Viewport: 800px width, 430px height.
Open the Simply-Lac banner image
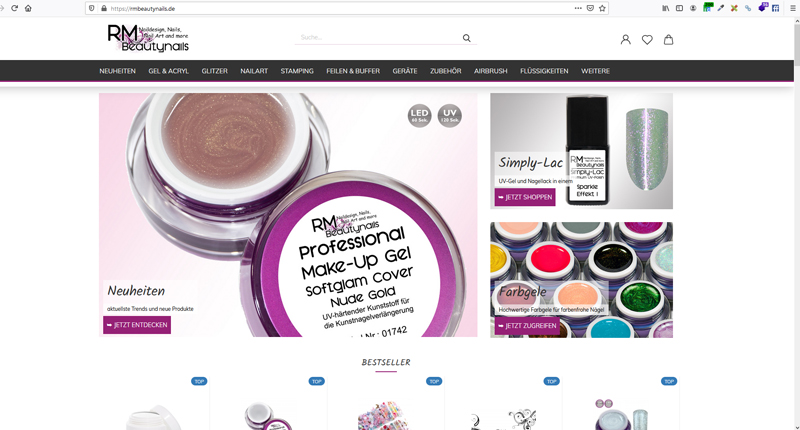(581, 150)
